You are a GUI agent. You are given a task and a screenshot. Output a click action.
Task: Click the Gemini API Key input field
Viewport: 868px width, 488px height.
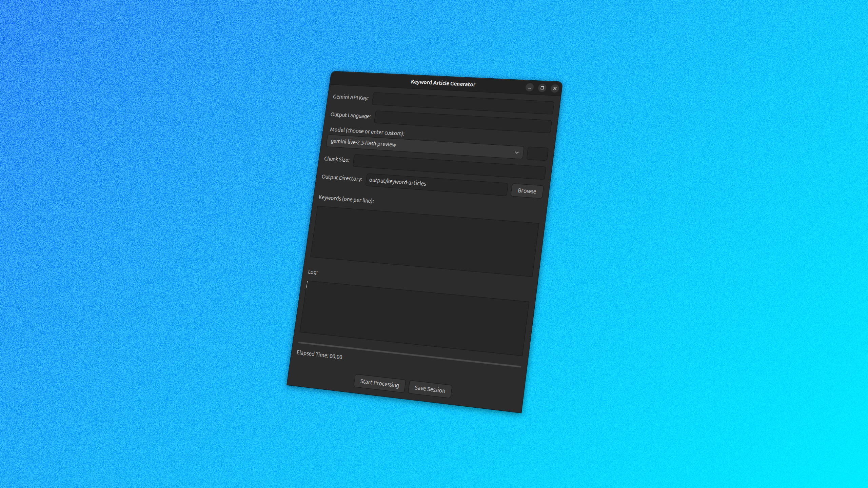pos(462,103)
